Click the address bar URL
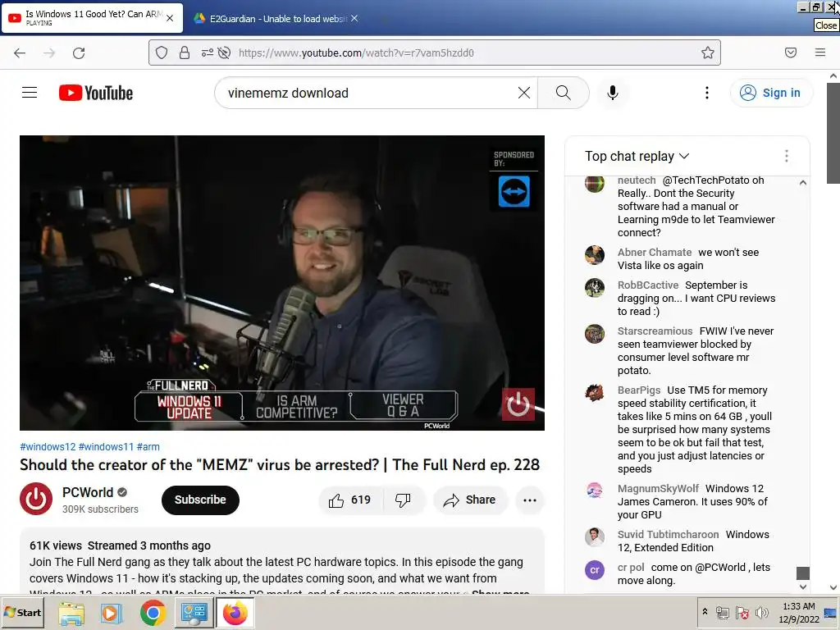The height and width of the screenshot is (630, 840). 356,52
